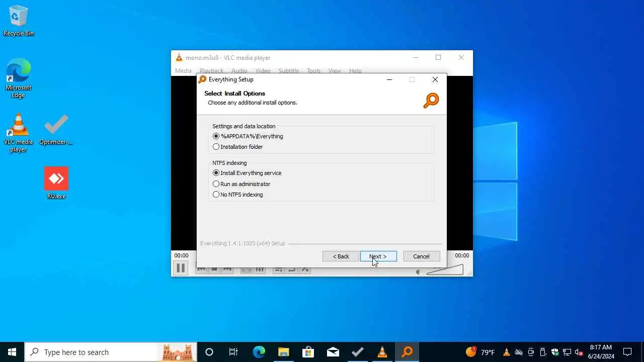The height and width of the screenshot is (362, 644).
Task: Click the VLC cone icon in the window title bar
Action: tap(179, 58)
